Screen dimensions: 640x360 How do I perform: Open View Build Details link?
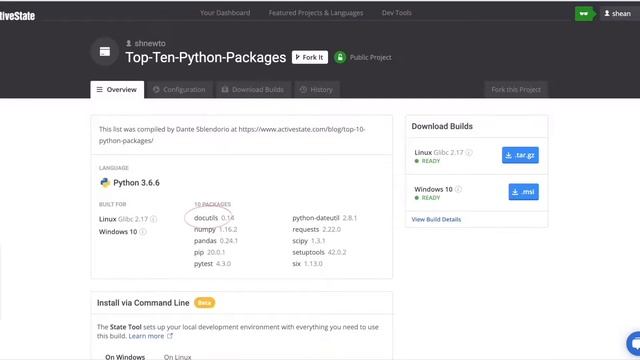click(x=436, y=220)
